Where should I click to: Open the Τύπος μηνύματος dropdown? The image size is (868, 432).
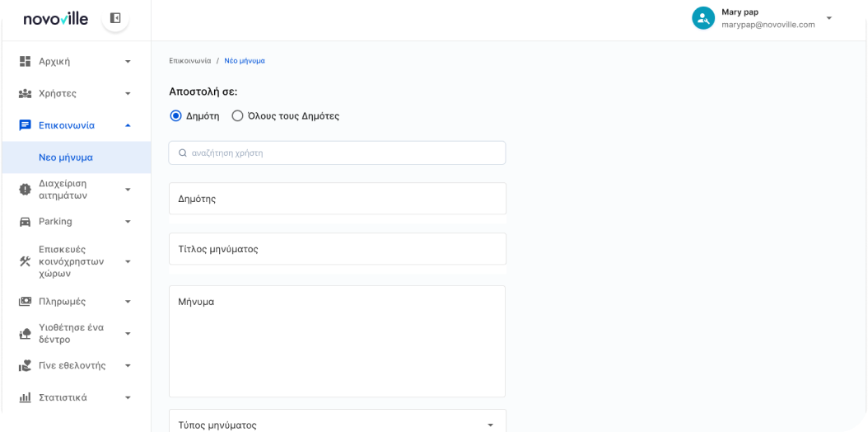(x=338, y=424)
